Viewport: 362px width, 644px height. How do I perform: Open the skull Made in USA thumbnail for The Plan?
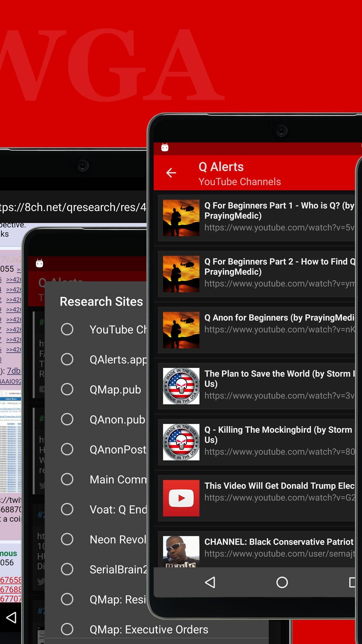pyautogui.click(x=181, y=386)
